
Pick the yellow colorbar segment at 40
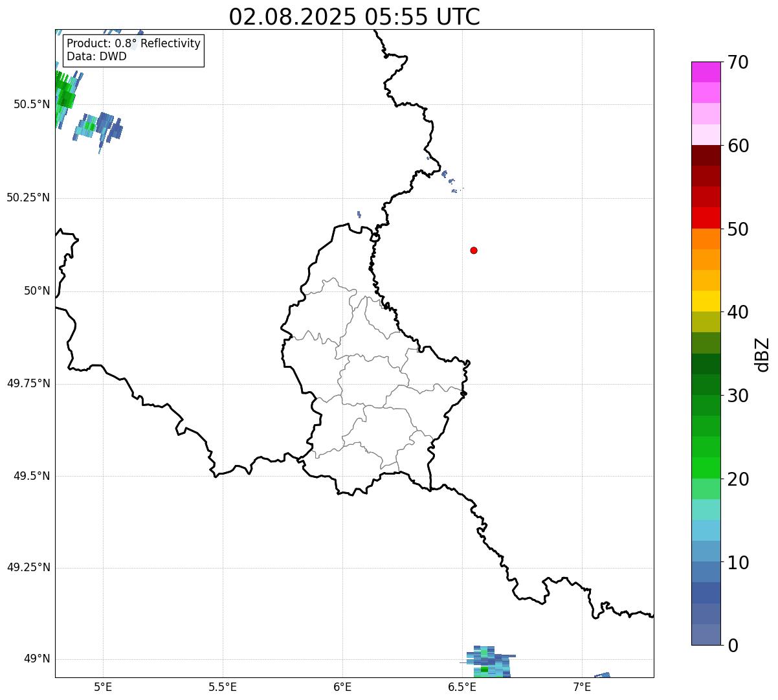point(706,301)
